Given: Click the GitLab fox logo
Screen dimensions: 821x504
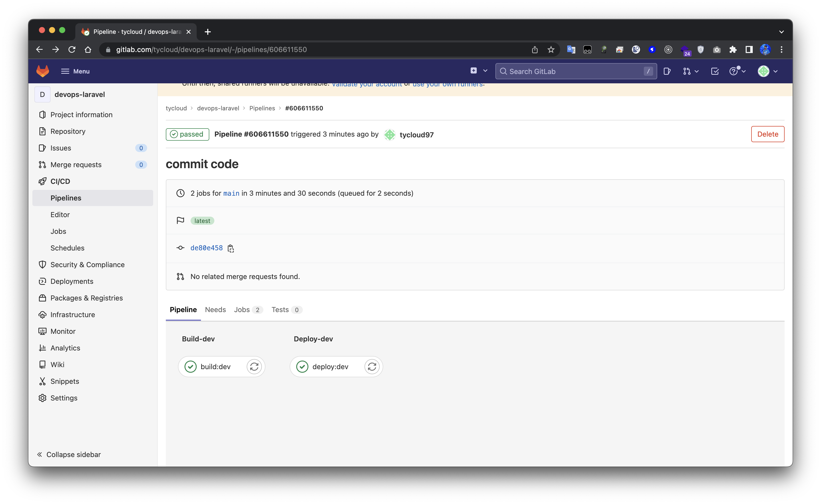Looking at the screenshot, I should pos(43,71).
